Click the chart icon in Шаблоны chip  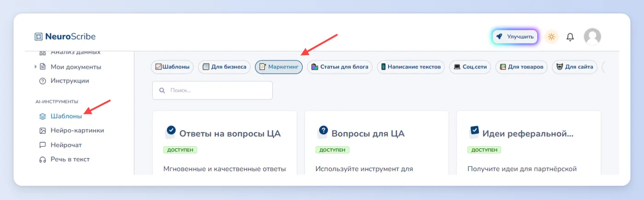click(158, 67)
